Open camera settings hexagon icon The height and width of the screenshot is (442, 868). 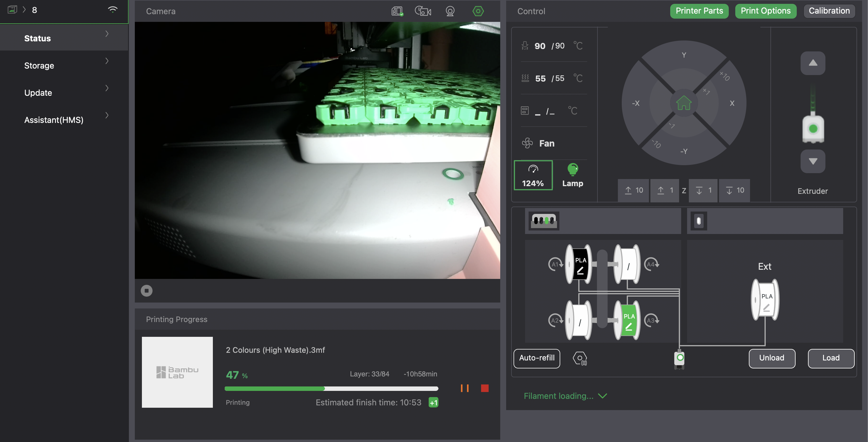point(478,11)
